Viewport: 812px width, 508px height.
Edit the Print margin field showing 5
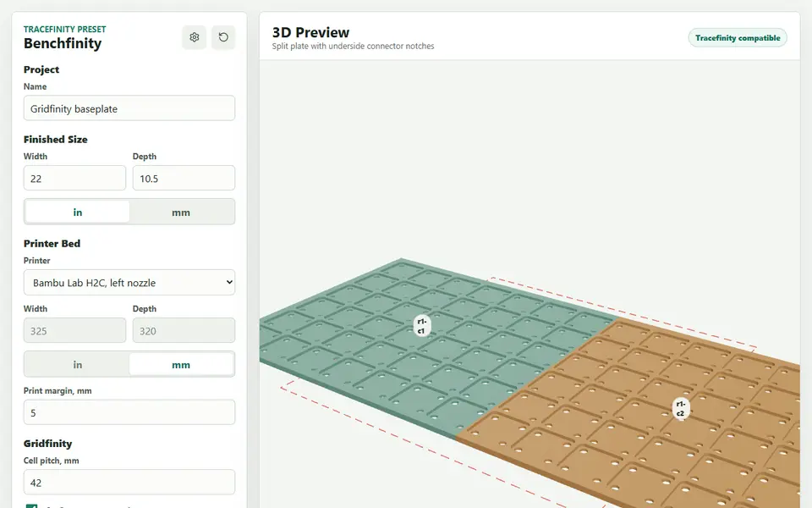pos(129,412)
